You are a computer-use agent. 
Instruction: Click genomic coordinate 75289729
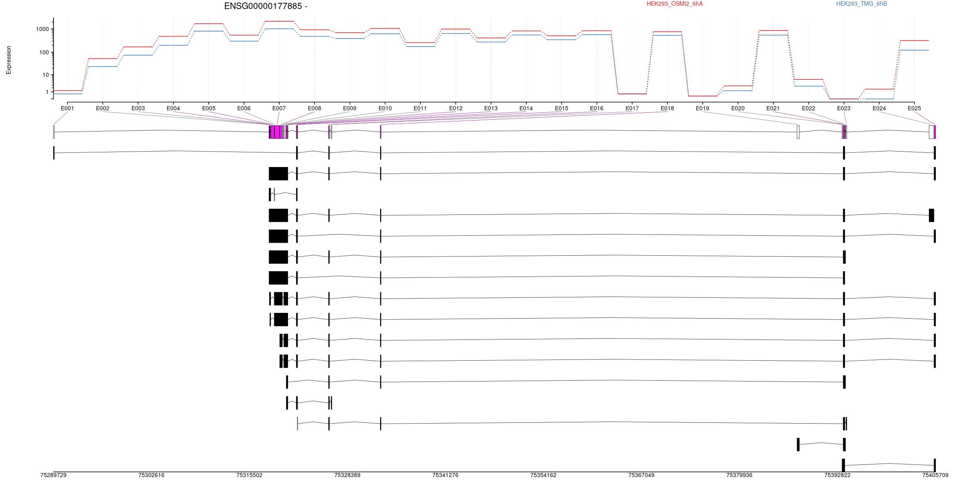pyautogui.click(x=53, y=475)
